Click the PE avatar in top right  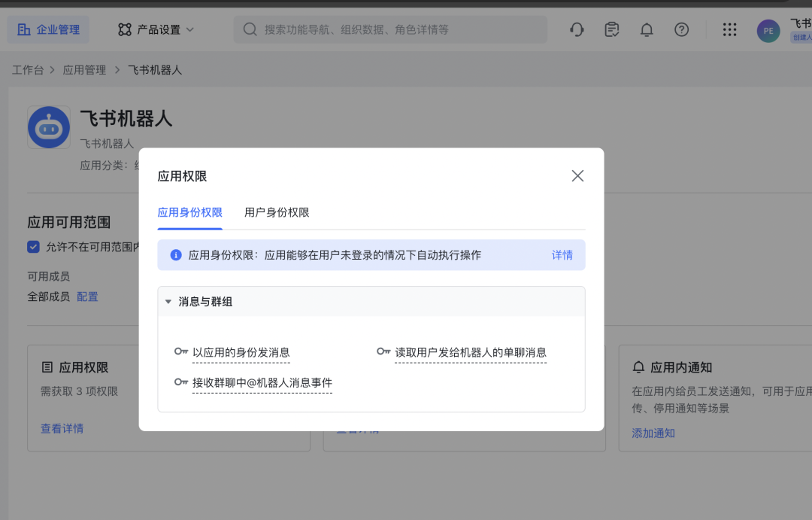768,31
